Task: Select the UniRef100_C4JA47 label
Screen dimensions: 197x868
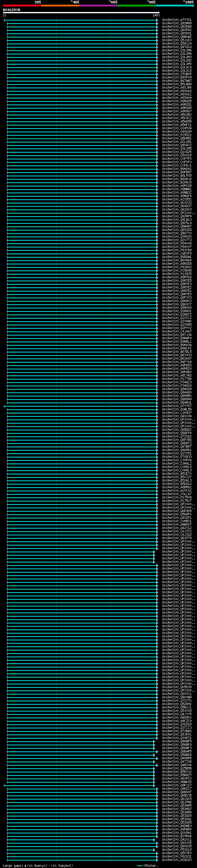Action: click(176, 332)
